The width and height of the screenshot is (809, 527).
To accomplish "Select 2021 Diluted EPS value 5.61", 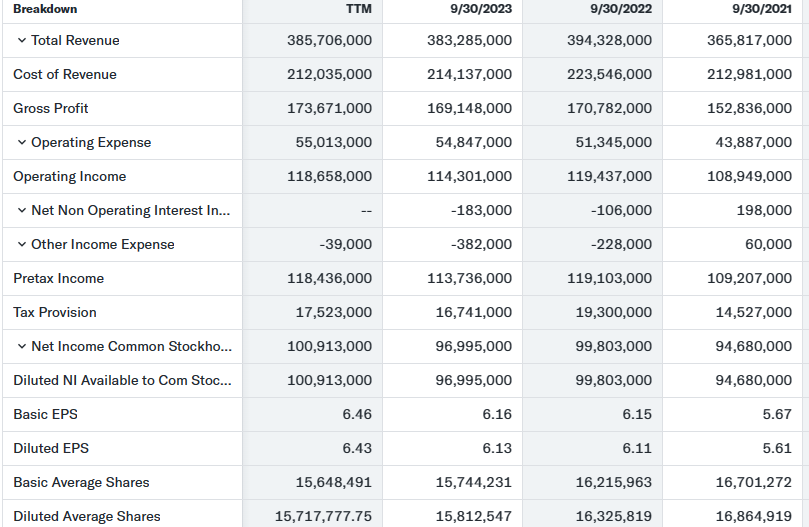I will (x=778, y=449).
